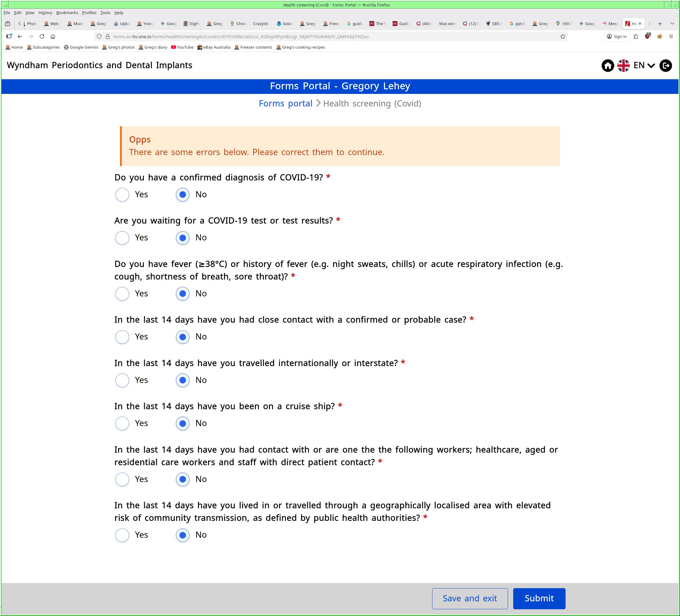The image size is (680, 616).
Task: Open the Firefox hamburger application menu
Action: (x=671, y=36)
